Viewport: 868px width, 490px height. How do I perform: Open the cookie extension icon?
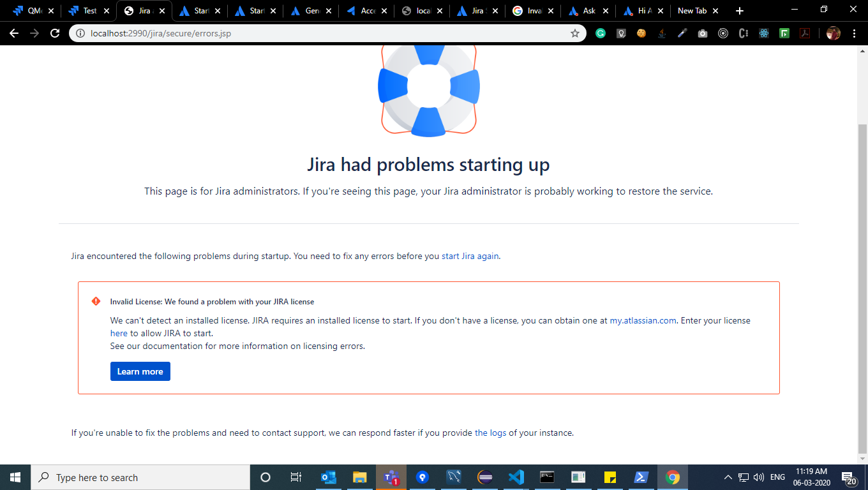tap(641, 33)
